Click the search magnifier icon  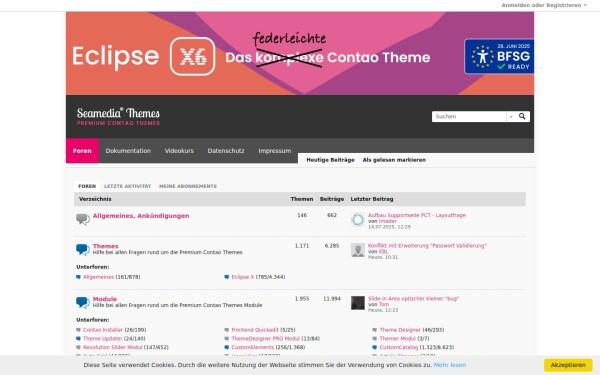[x=522, y=116]
